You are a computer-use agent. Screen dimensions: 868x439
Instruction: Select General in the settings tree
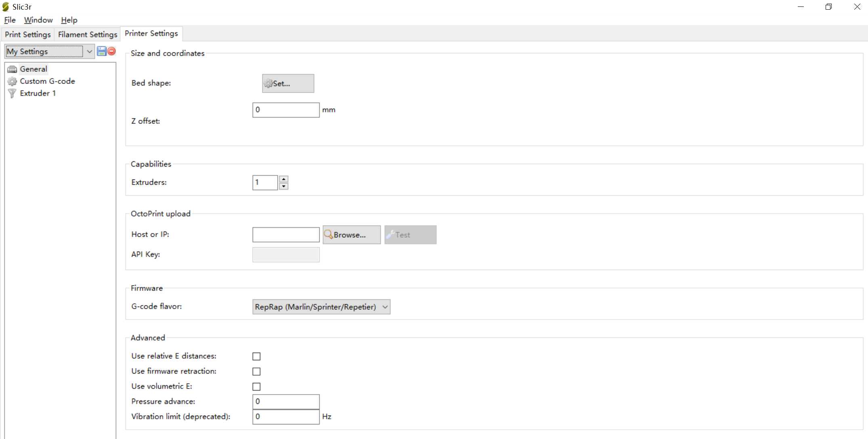[x=34, y=69]
